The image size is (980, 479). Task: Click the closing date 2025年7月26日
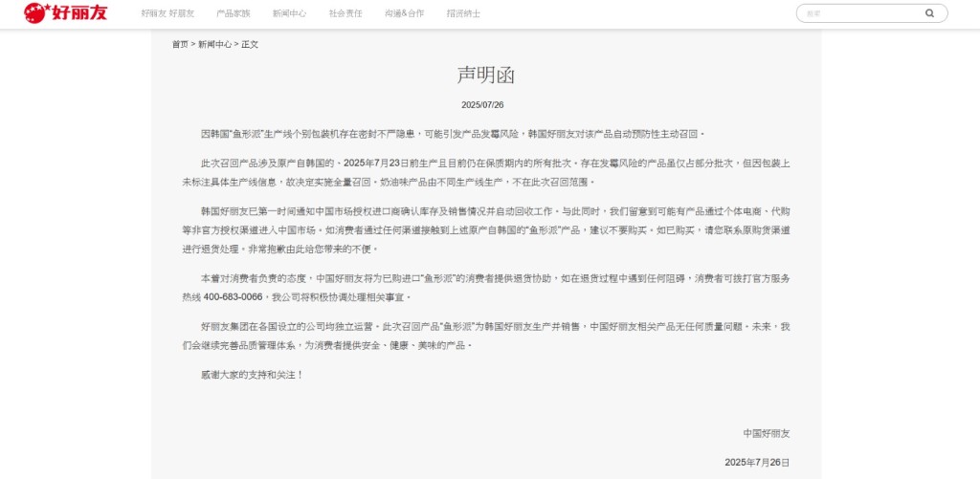click(758, 463)
